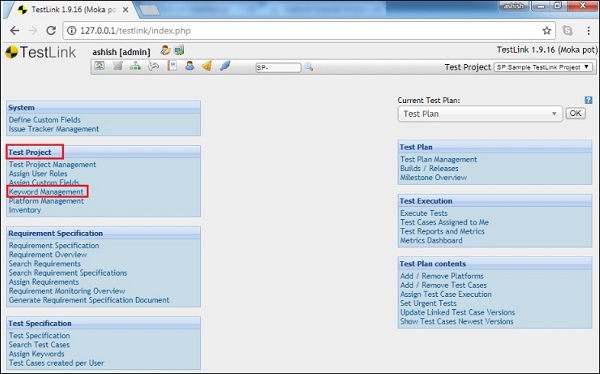This screenshot has height=374, width=600.
Task: Bookmark page using the star icon
Action: pyautogui.click(x=546, y=31)
